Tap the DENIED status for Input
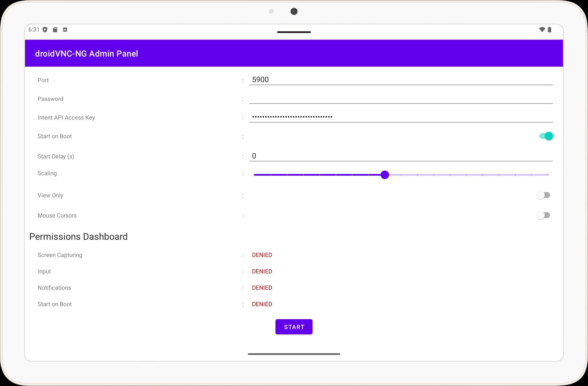This screenshot has height=386, width=588. click(x=262, y=271)
